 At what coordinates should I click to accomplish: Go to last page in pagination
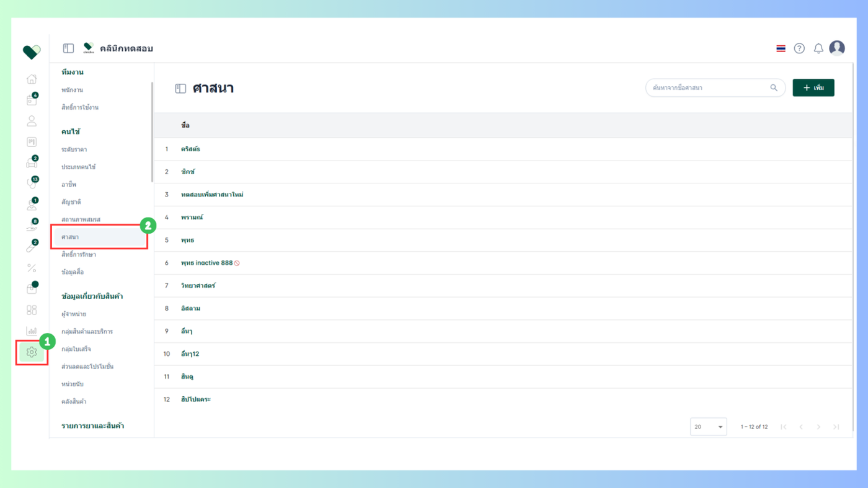pos(836,427)
